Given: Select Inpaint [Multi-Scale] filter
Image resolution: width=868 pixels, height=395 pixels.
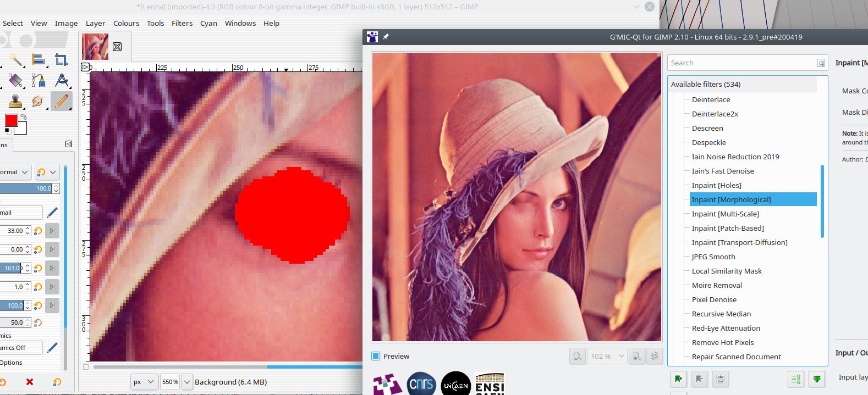Looking at the screenshot, I should tap(726, 214).
